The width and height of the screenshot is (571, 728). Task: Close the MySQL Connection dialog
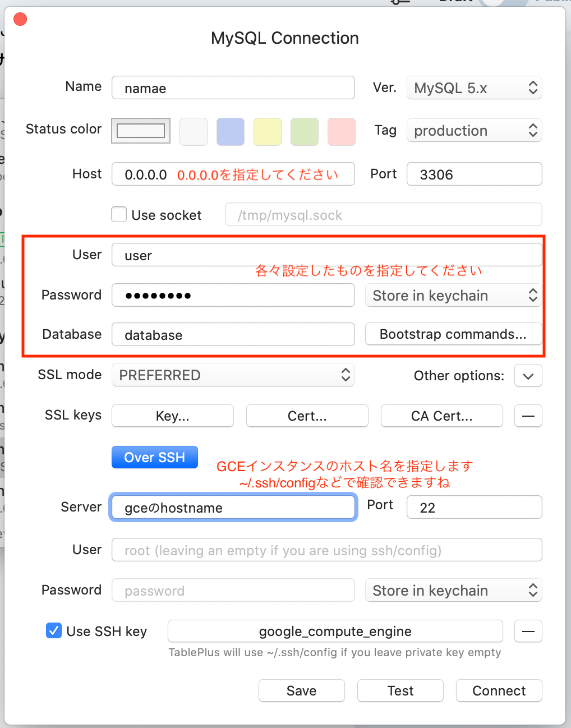click(x=20, y=20)
